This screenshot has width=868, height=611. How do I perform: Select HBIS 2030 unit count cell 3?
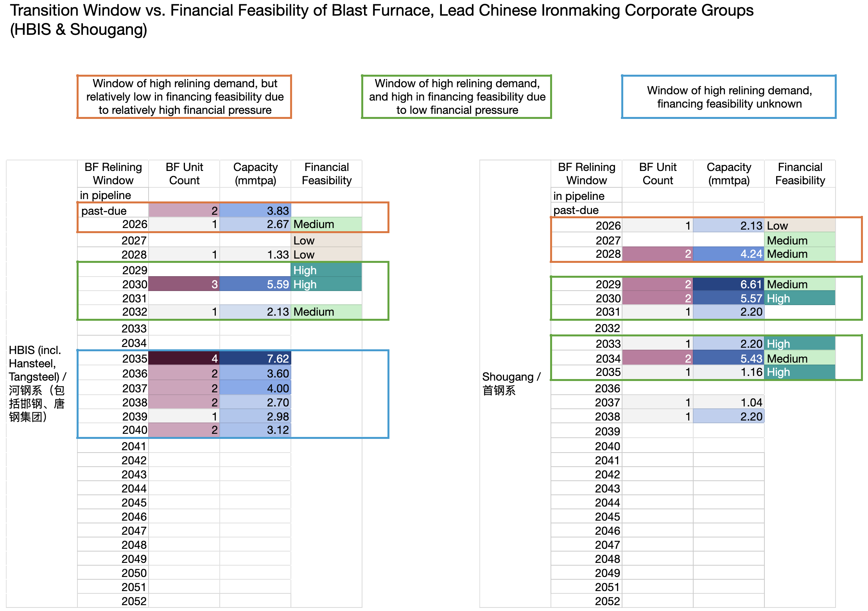[x=184, y=284]
